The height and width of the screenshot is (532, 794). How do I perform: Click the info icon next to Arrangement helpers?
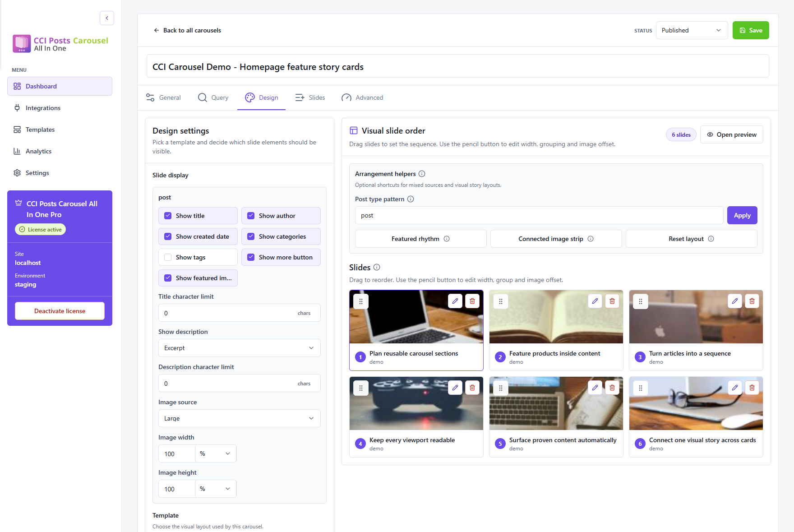[422, 174]
